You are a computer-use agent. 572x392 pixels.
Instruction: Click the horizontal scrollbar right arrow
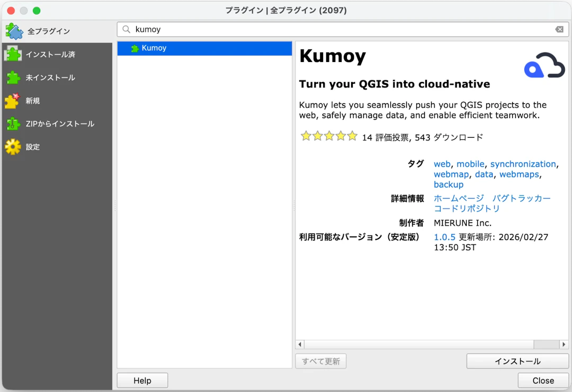[564, 344]
